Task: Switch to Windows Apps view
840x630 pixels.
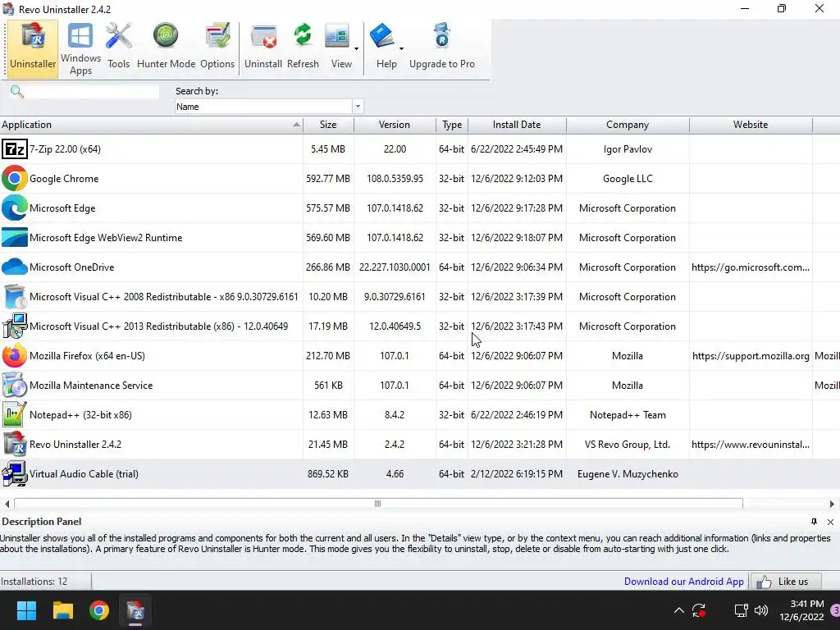Action: coord(80,48)
